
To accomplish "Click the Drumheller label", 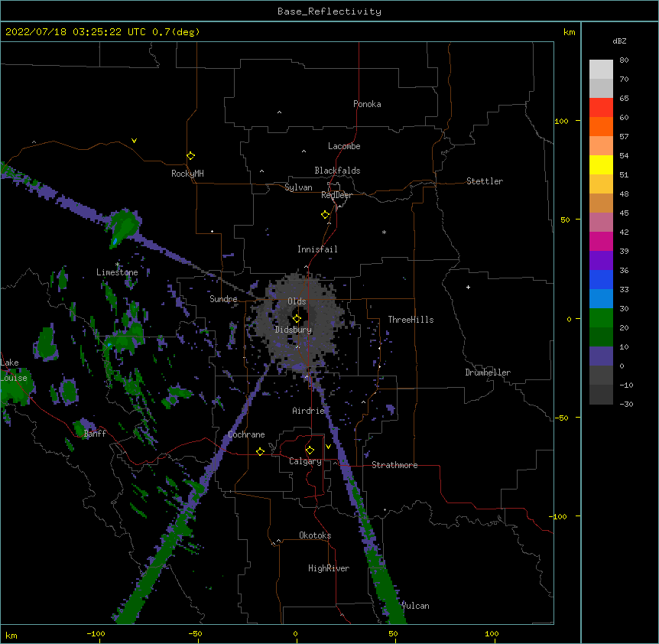I will (x=488, y=372).
